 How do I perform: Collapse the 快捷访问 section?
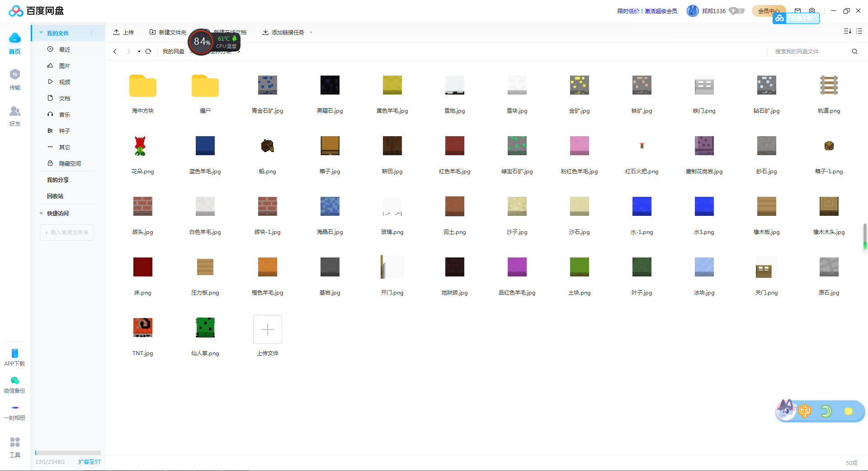pos(41,214)
